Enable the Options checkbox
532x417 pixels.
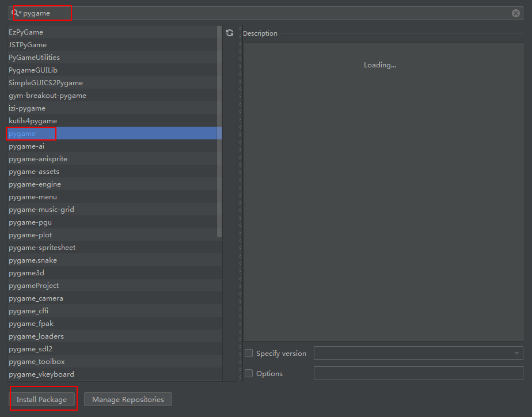[x=249, y=373]
